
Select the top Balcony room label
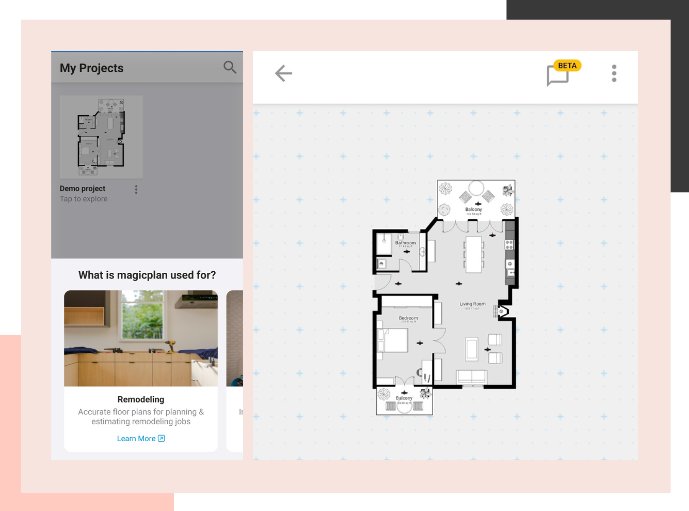[474, 210]
